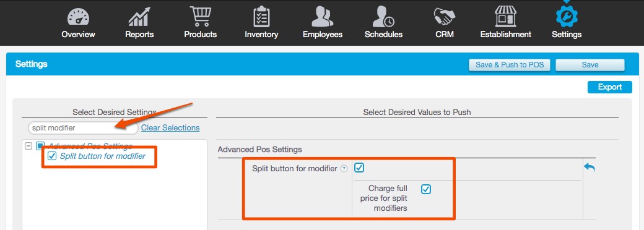Click the Save button
Image resolution: width=644 pixels, height=230 pixels.
(590, 65)
